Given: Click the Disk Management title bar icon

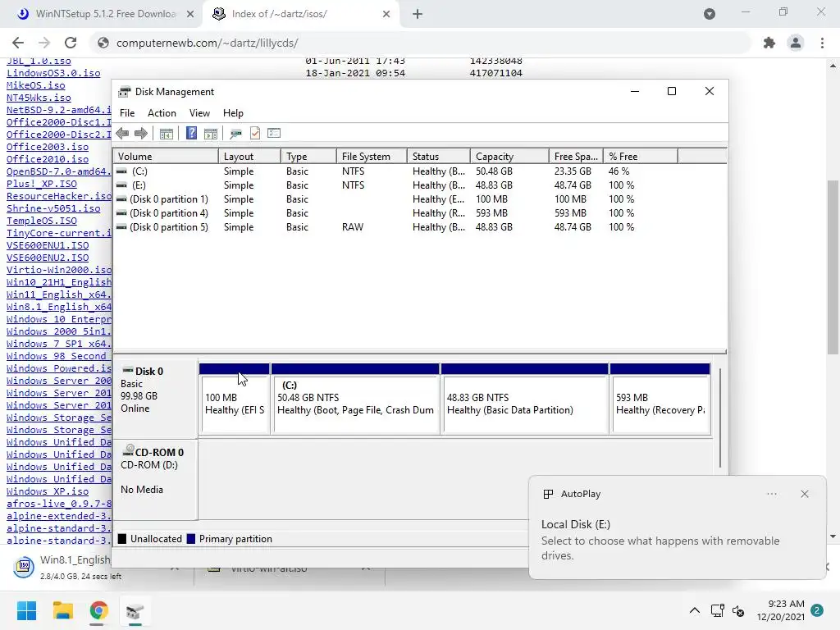Looking at the screenshot, I should pos(125,92).
